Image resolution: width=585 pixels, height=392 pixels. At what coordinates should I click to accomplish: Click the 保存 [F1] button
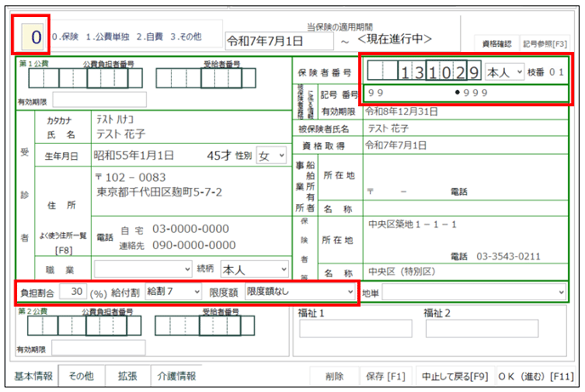coord(384,375)
